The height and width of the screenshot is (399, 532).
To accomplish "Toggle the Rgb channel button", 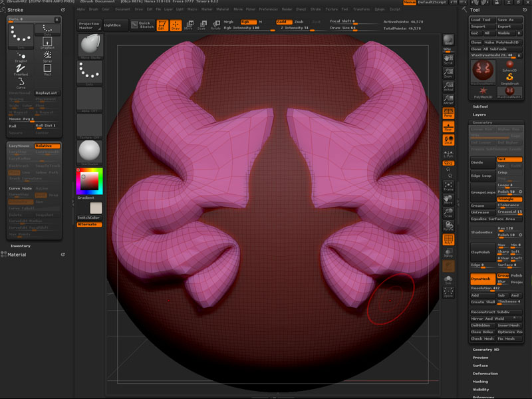I will [248, 22].
